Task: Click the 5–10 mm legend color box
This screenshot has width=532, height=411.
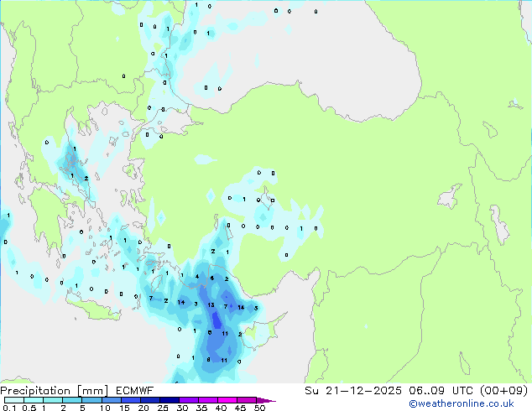Action: (x=91, y=400)
